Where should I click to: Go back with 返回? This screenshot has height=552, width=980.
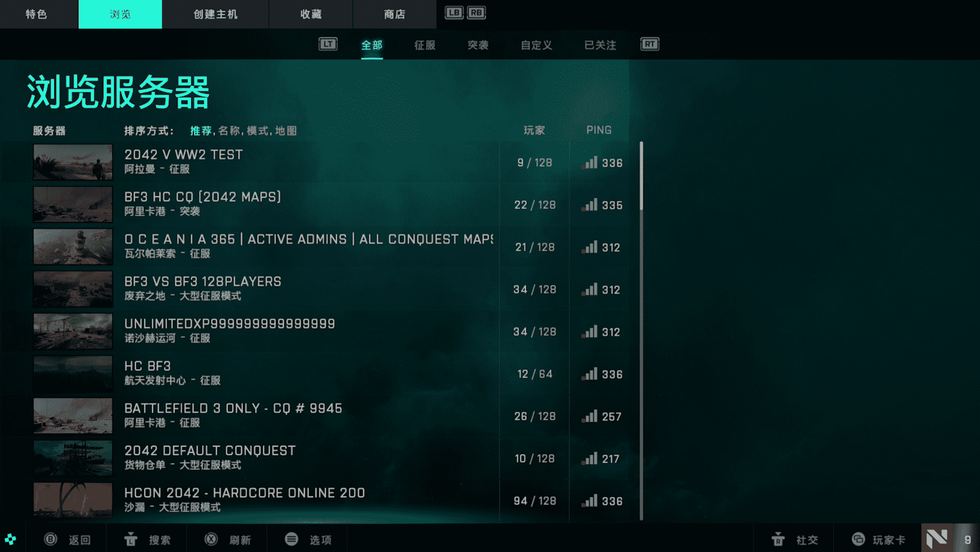80,540
